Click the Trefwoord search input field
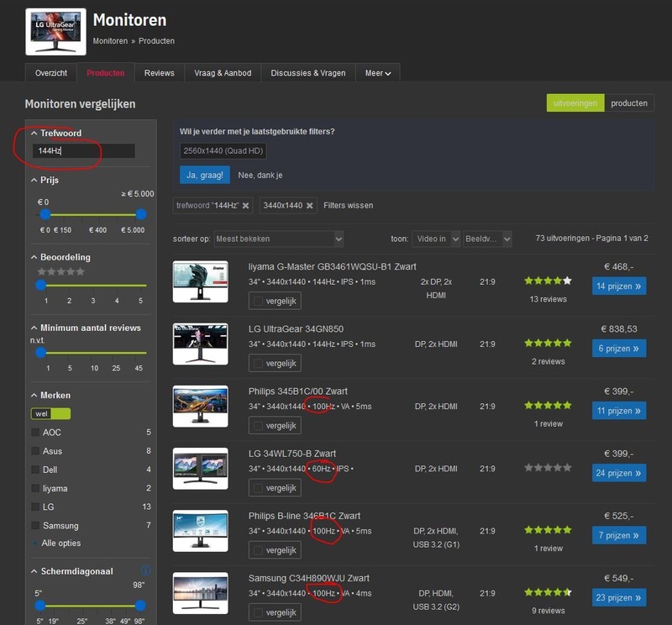Image resolution: width=672 pixels, height=625 pixels. (83, 151)
